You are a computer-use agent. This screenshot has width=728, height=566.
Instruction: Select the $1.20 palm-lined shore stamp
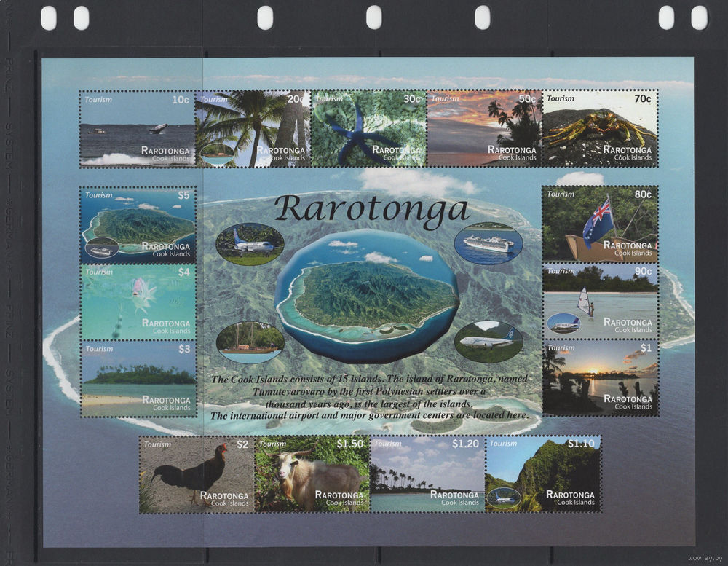(427, 474)
